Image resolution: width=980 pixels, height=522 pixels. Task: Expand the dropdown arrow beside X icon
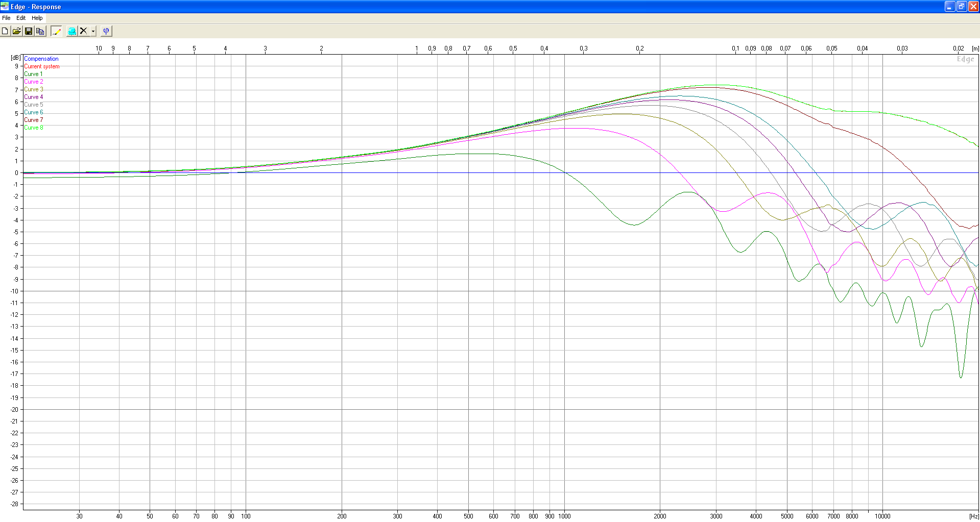coord(93,31)
